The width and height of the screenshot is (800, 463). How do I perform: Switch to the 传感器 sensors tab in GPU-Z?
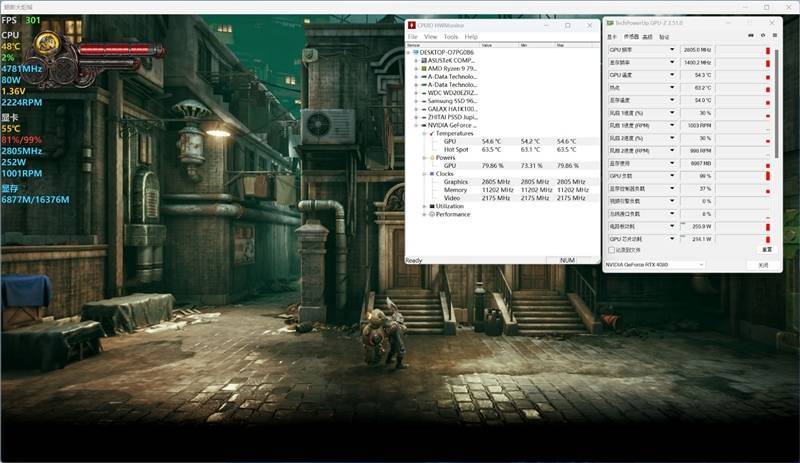pyautogui.click(x=631, y=37)
